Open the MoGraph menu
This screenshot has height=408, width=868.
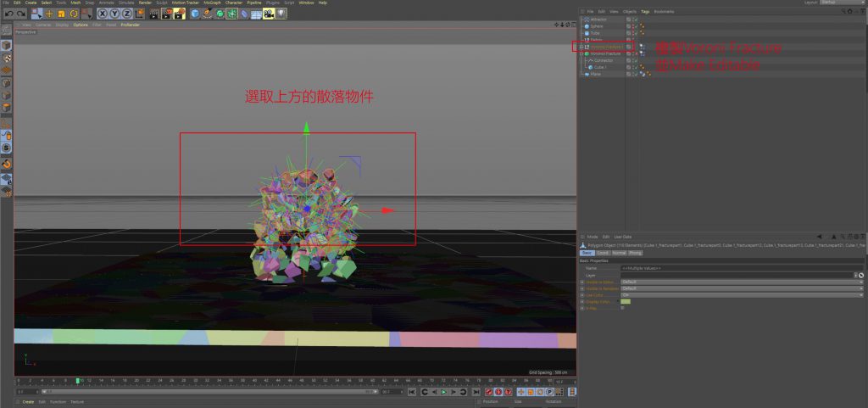click(212, 3)
